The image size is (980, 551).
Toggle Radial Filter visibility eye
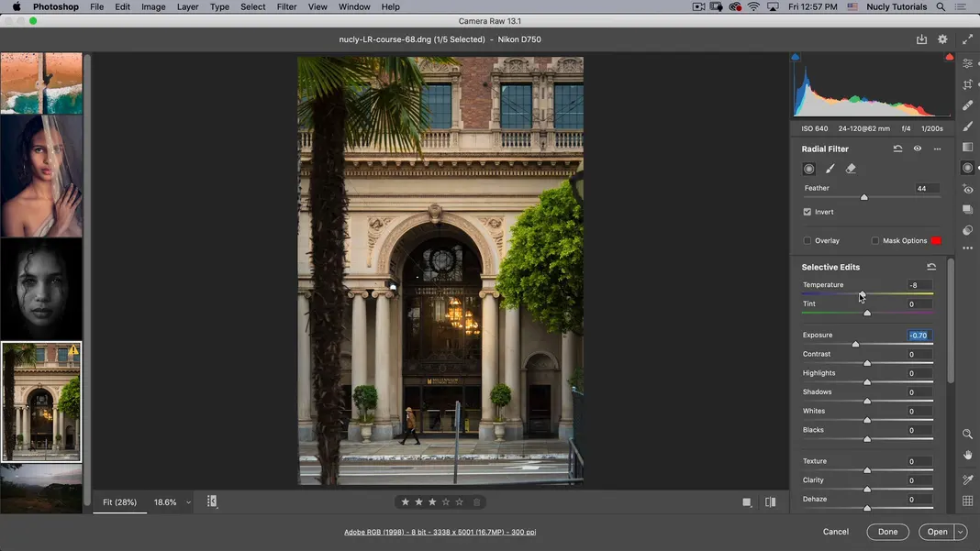pos(918,149)
